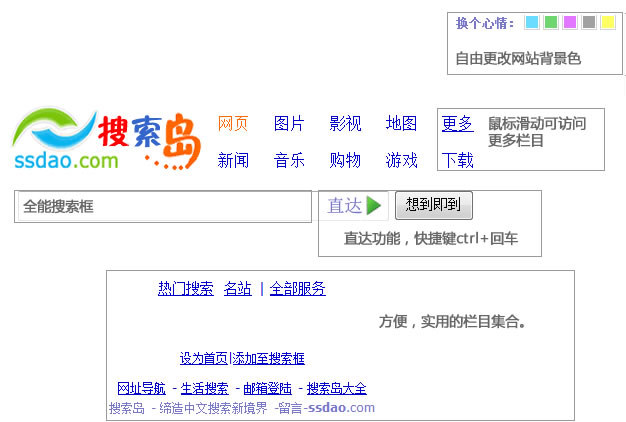Open the 购物 search tab

[x=345, y=160]
